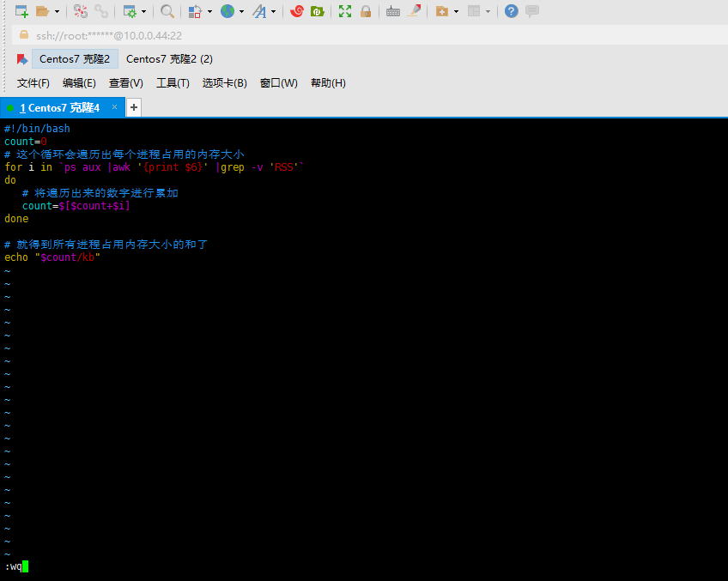This screenshot has height=581, width=728.
Task: Click the echo "$count/kb" line
Action: (x=52, y=257)
